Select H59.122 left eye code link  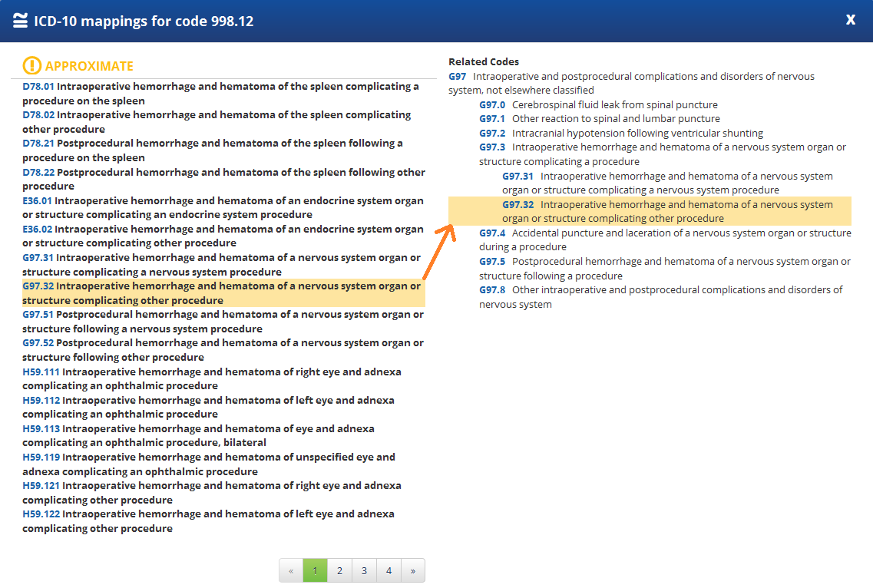pyautogui.click(x=41, y=514)
